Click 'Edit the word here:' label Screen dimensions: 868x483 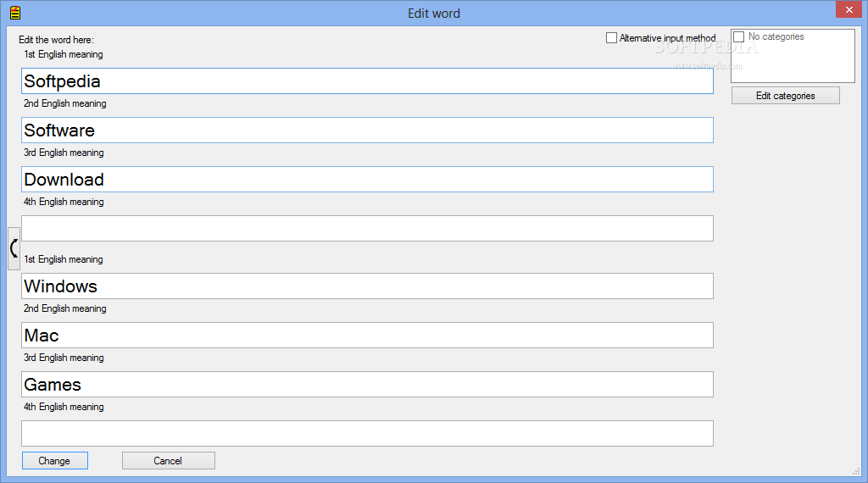point(57,40)
